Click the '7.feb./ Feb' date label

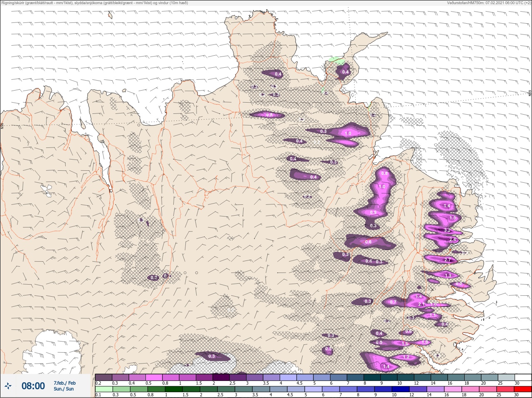click(64, 383)
